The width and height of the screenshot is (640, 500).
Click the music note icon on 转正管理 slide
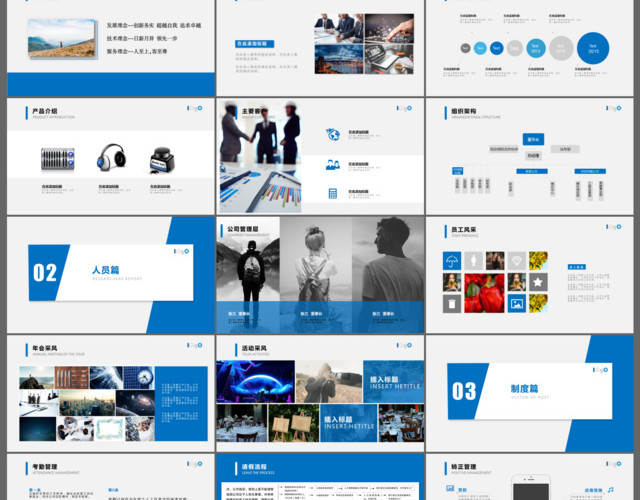coord(611,489)
